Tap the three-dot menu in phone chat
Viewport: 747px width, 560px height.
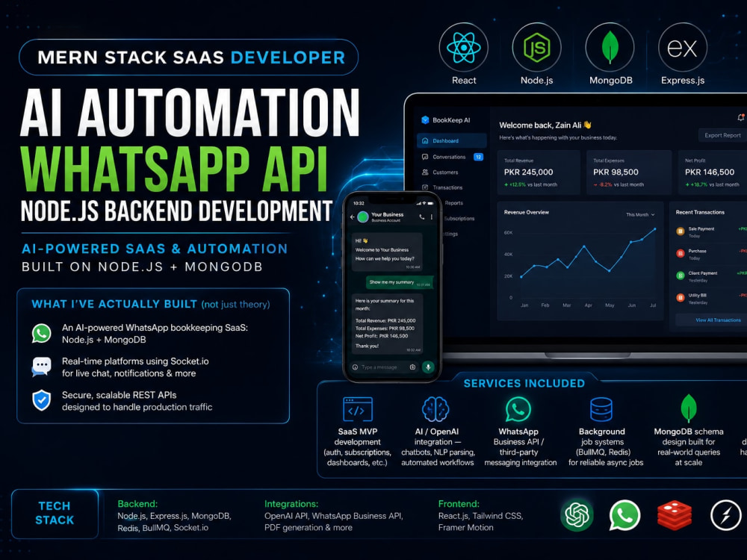[432, 217]
